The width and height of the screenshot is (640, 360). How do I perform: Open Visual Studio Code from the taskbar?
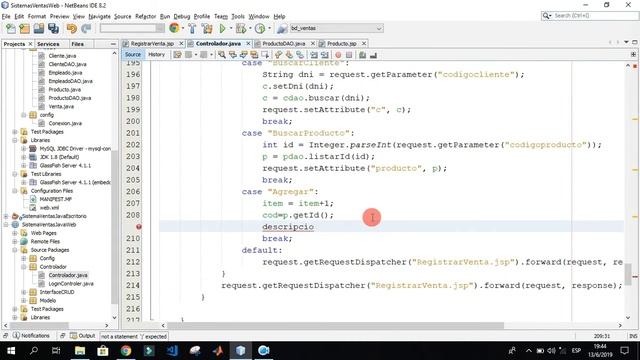172,350
